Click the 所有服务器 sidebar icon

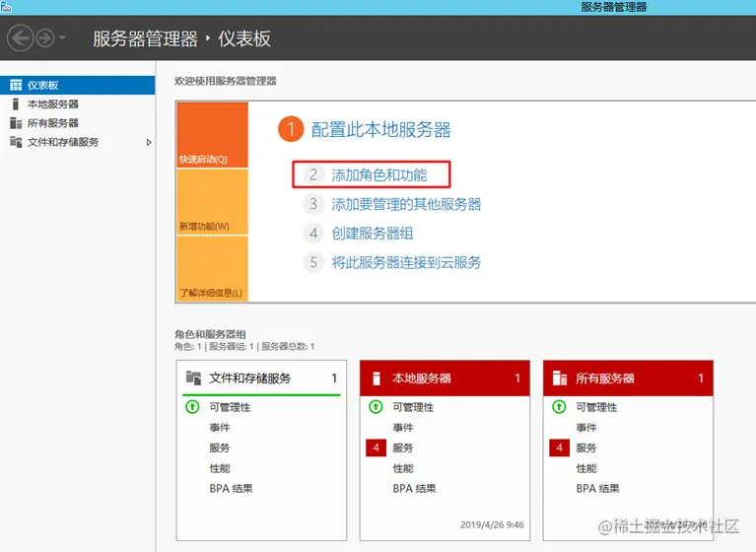point(16,123)
